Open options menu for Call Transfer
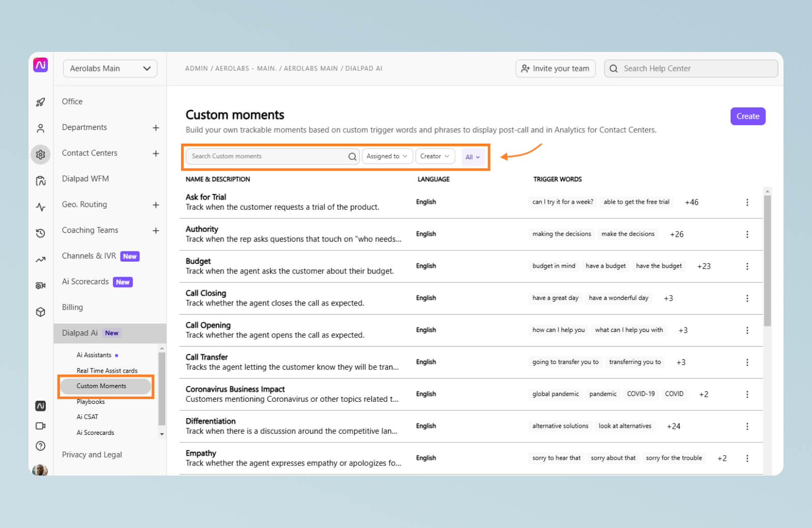 (x=747, y=363)
